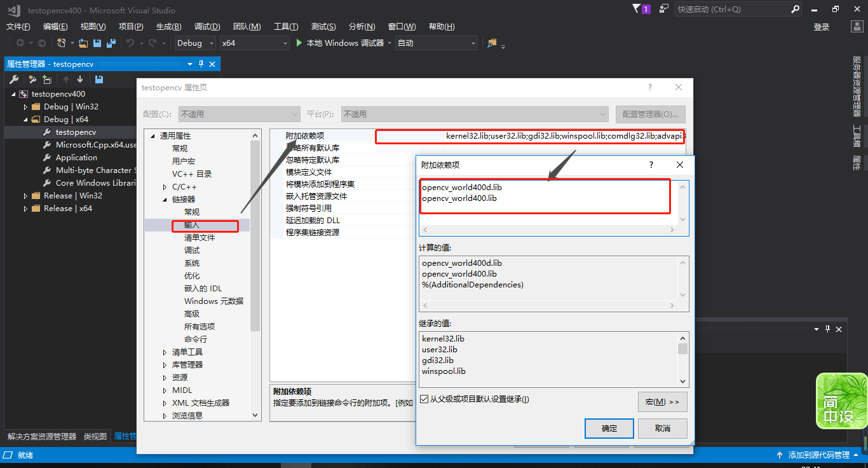Click the Save All icon on the toolbar
Screen dimensions: 868x468
point(111,43)
